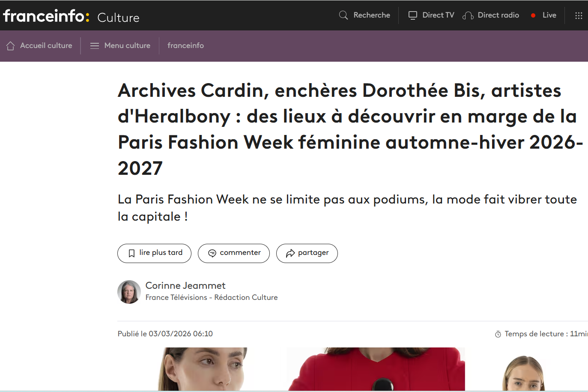The width and height of the screenshot is (588, 392).
Task: Click the speech bubble comment icon
Action: (212, 253)
